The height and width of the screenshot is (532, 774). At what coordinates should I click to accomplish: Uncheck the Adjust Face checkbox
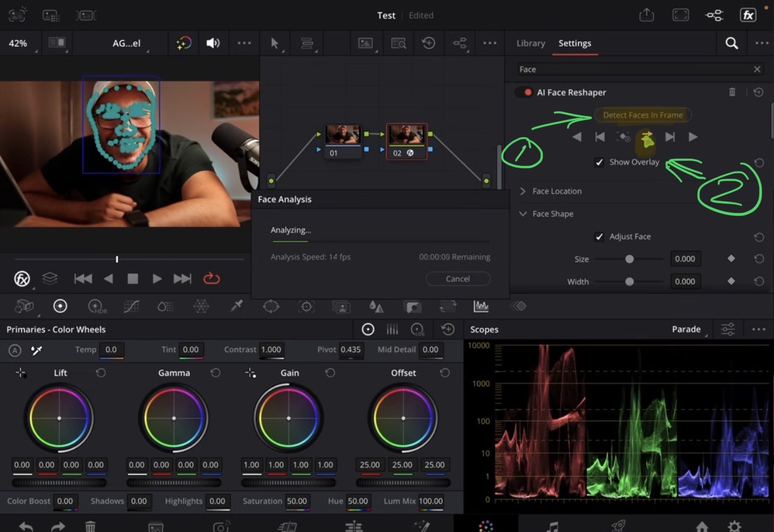tap(599, 237)
